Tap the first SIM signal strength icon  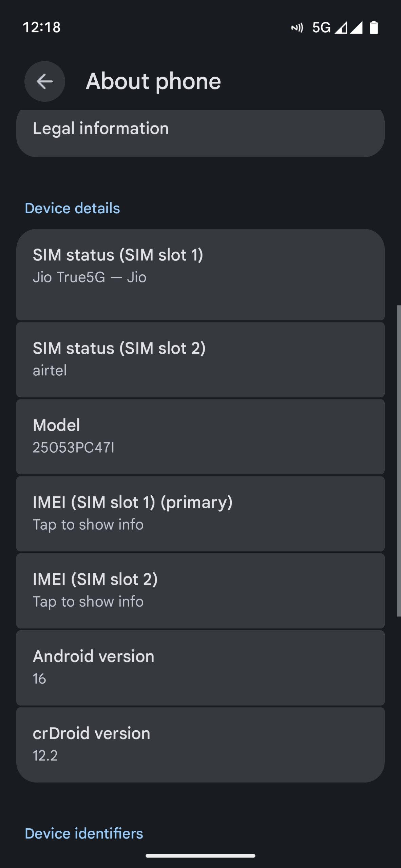pyautogui.click(x=341, y=28)
